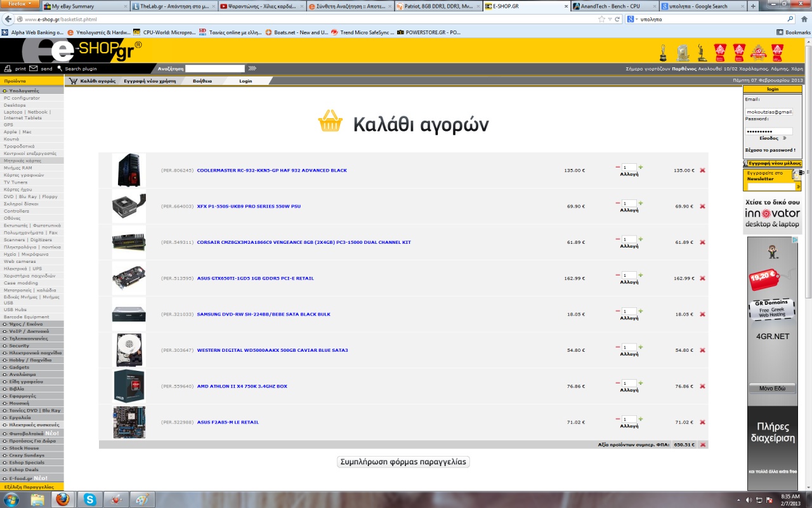The image size is (812, 508).
Task: Expand Τηλεπικοινωνίες category
Action: pos(32,338)
